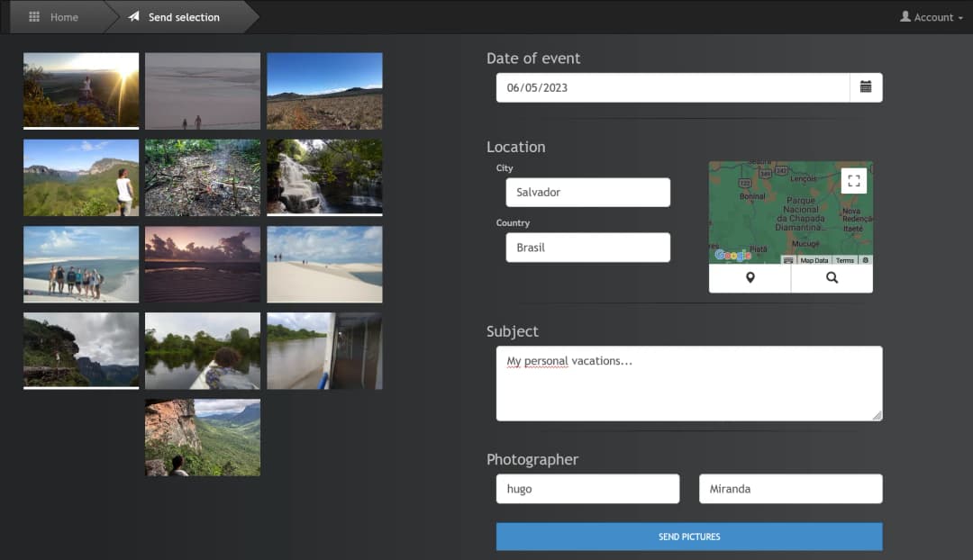Open the calendar date picker icon
The image size is (973, 560).
[x=866, y=87]
